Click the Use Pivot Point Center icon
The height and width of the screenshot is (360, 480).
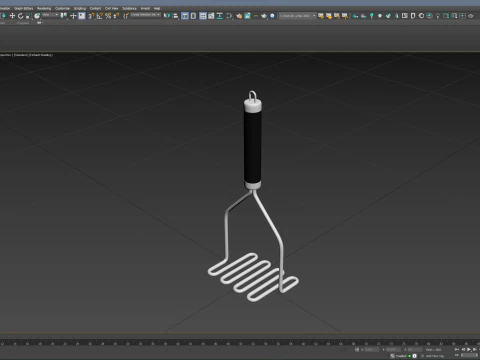[x=63, y=16]
